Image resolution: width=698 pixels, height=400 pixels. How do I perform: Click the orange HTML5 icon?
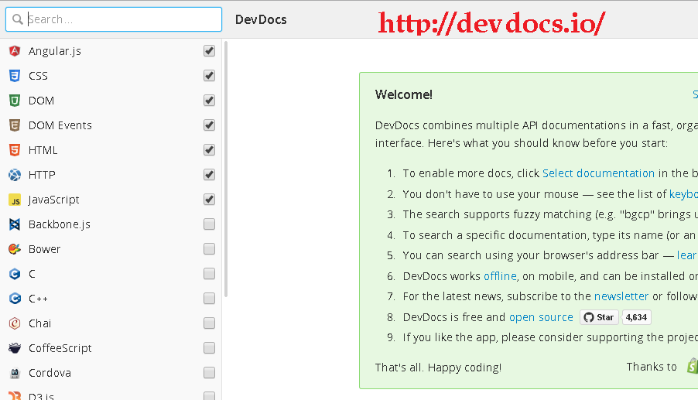coord(15,150)
